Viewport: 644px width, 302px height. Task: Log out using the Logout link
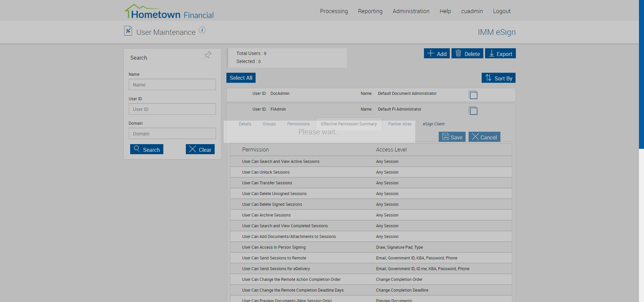click(x=502, y=11)
